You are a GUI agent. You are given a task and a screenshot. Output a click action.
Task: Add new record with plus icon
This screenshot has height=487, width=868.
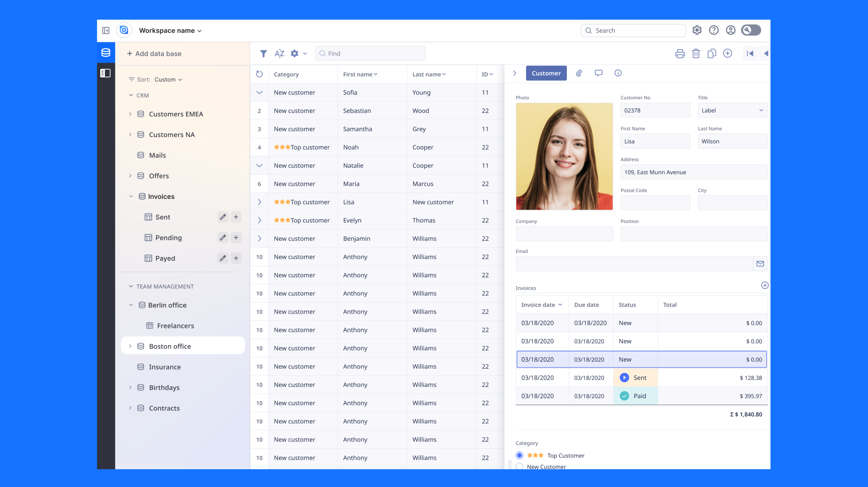click(728, 53)
